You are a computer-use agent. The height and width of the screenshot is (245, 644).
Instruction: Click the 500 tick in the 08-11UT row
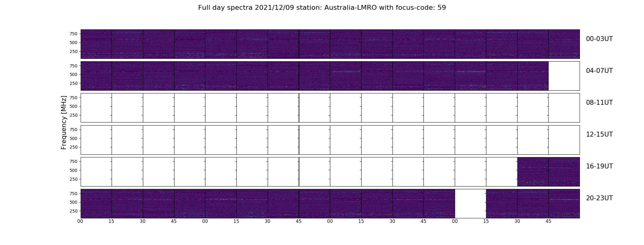pyautogui.click(x=74, y=106)
